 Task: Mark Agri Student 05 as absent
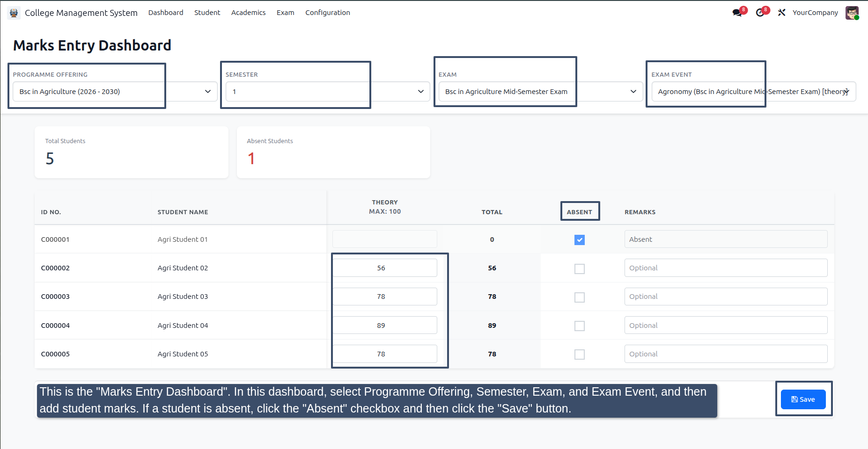point(580,355)
